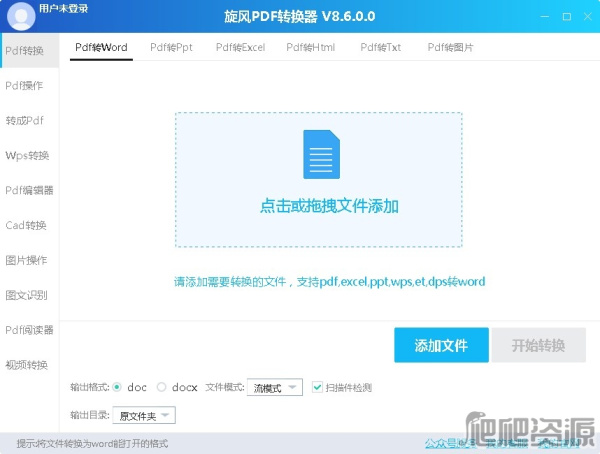
Task: Open Cad转换 from the sidebar
Action: (x=26, y=225)
